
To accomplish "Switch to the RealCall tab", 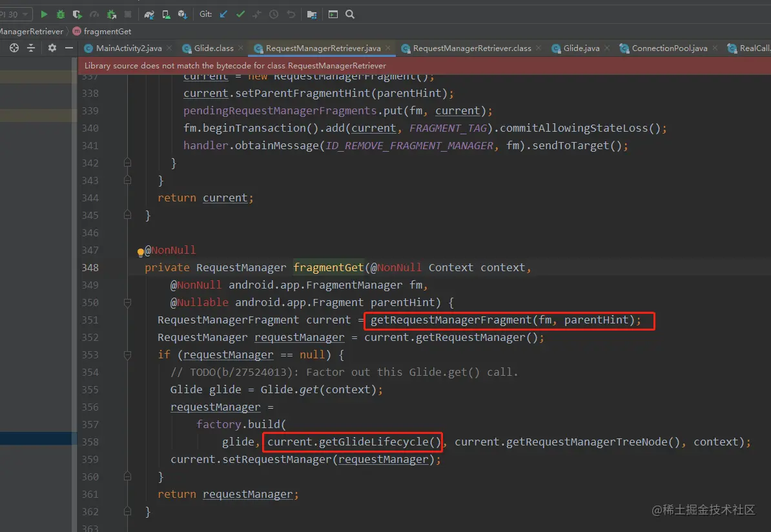I will click(749, 48).
